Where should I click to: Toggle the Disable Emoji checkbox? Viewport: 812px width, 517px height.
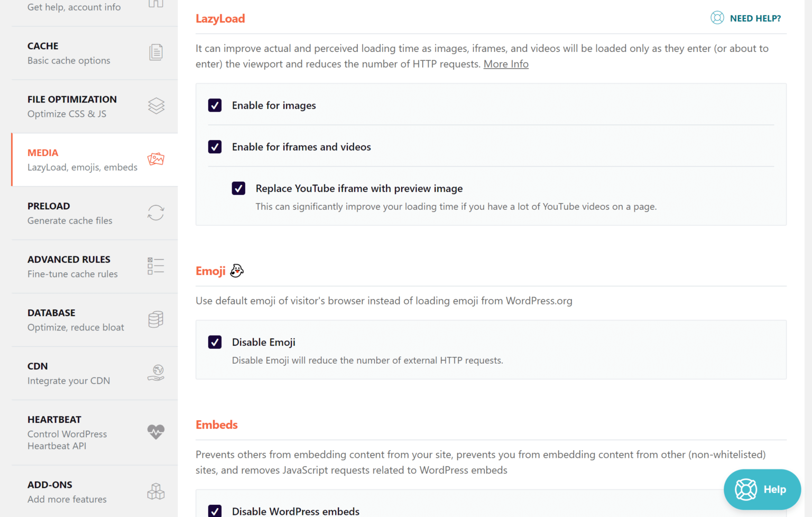[215, 343]
